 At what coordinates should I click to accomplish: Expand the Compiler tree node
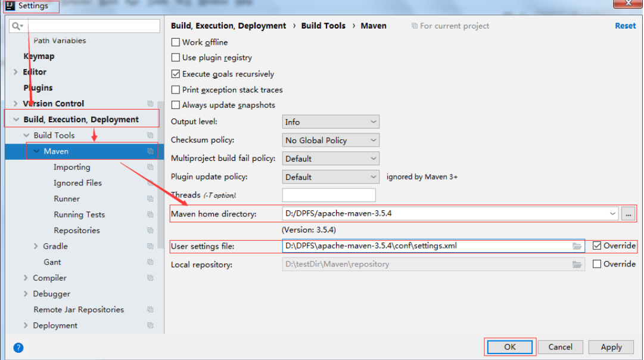[x=26, y=278]
